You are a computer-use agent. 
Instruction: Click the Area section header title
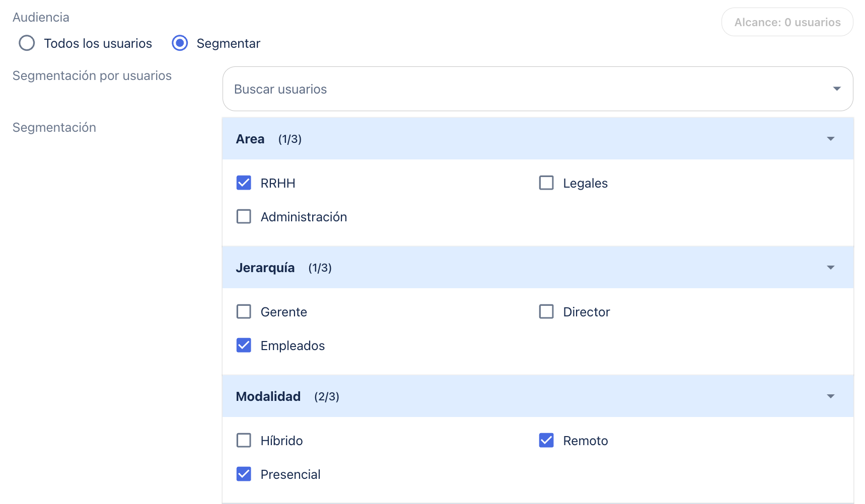coord(250,139)
